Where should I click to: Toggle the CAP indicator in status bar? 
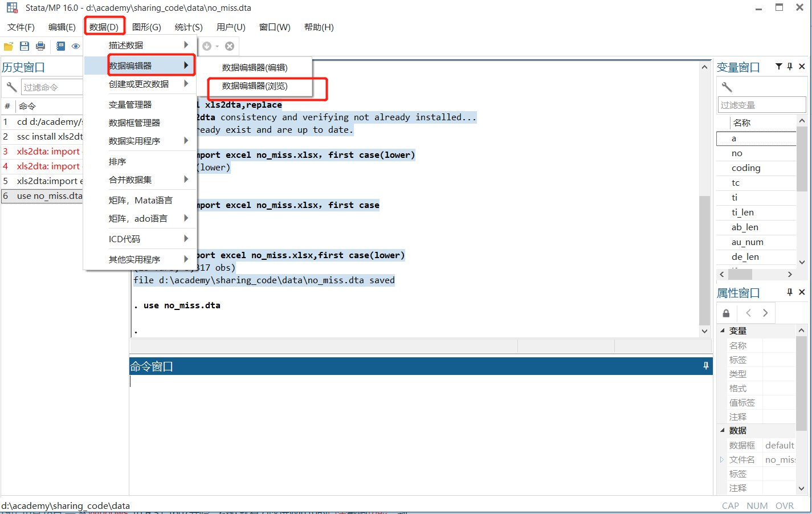click(731, 505)
